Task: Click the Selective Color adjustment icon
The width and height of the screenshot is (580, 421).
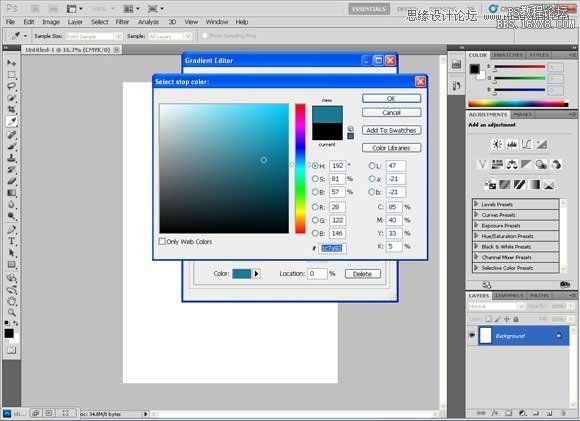Action: coord(549,184)
